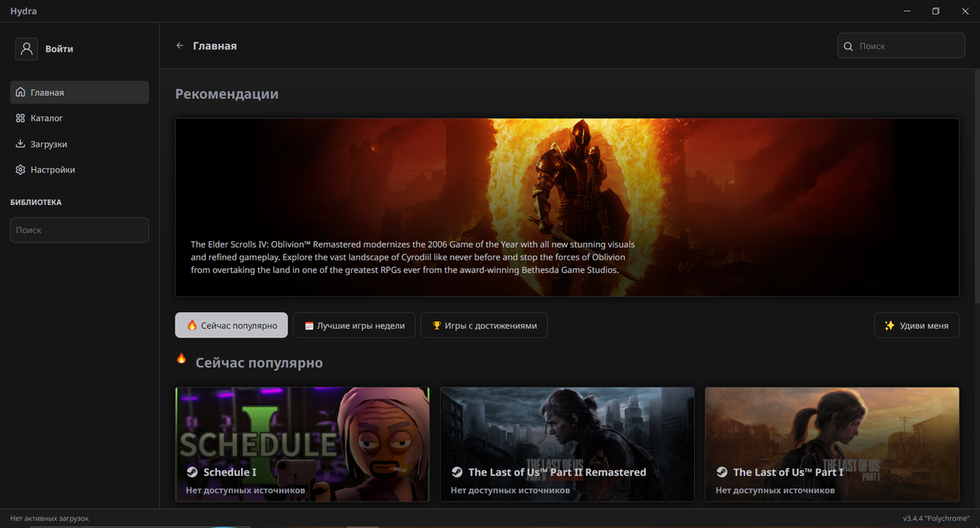Minimize the Hydra window

pos(907,11)
